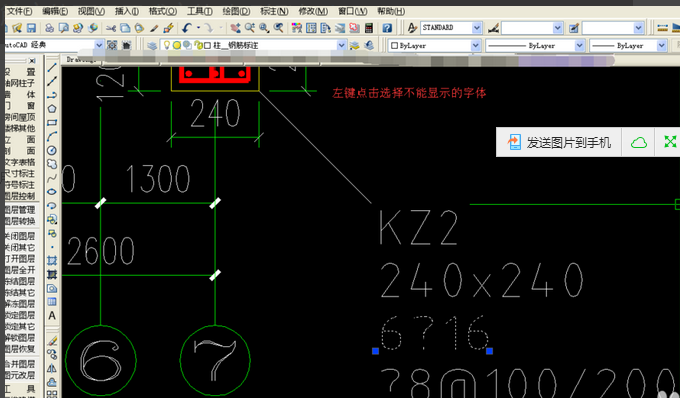Viewport: 680px width, 398px height.
Task: Click the Undo arrow icon
Action: [187, 28]
